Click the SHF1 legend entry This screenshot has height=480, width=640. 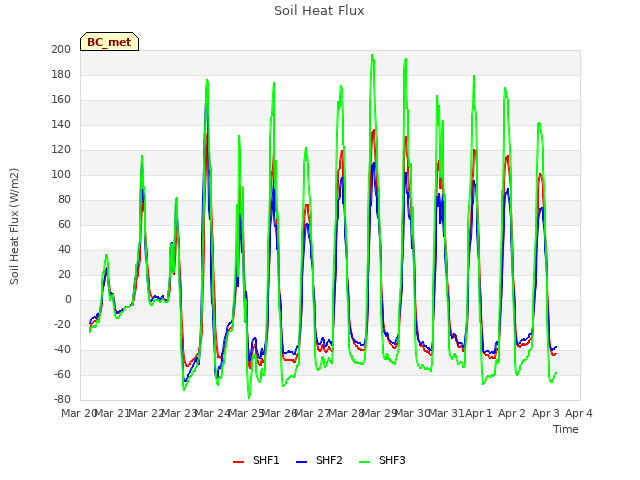coord(256,460)
